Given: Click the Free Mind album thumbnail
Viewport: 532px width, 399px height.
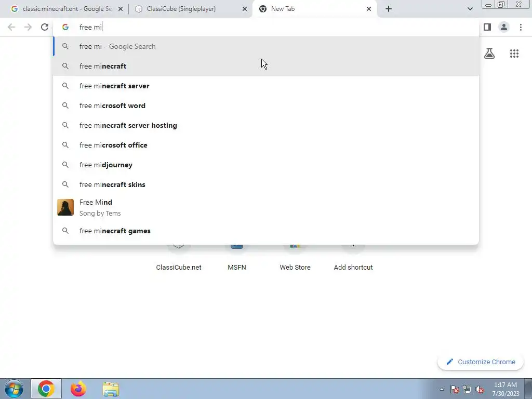Looking at the screenshot, I should (x=65, y=207).
